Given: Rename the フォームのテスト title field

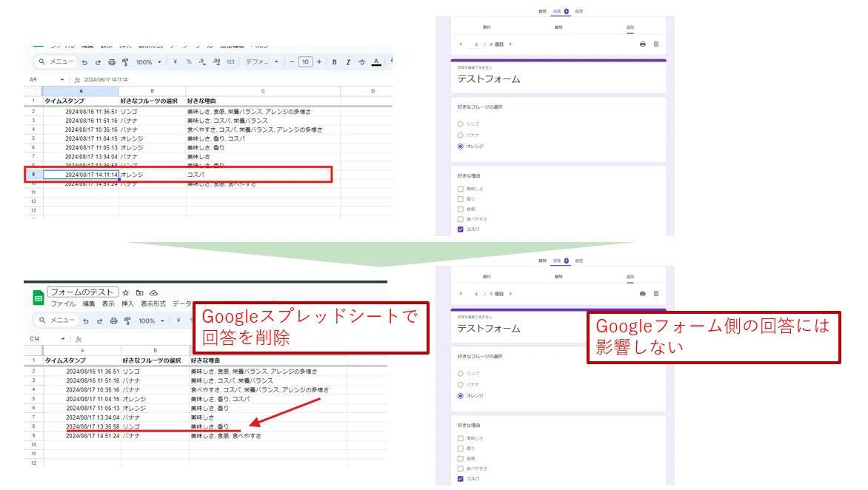Looking at the screenshot, I should tap(83, 292).
